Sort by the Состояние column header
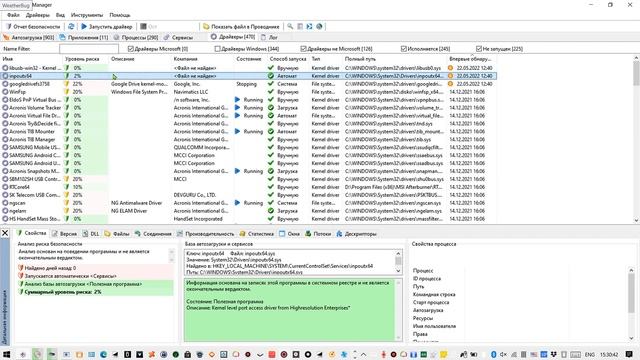The image size is (640, 360). pyautogui.click(x=250, y=59)
